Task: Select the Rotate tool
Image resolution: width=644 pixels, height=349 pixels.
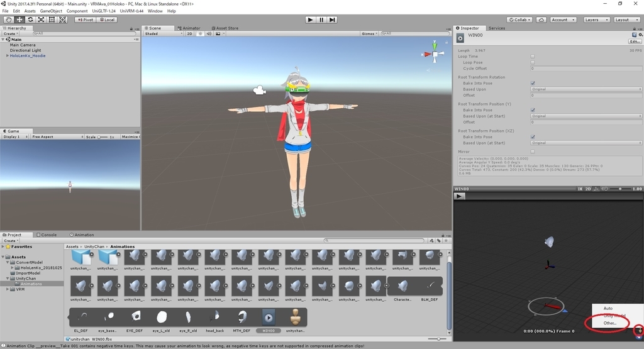Action: point(30,19)
